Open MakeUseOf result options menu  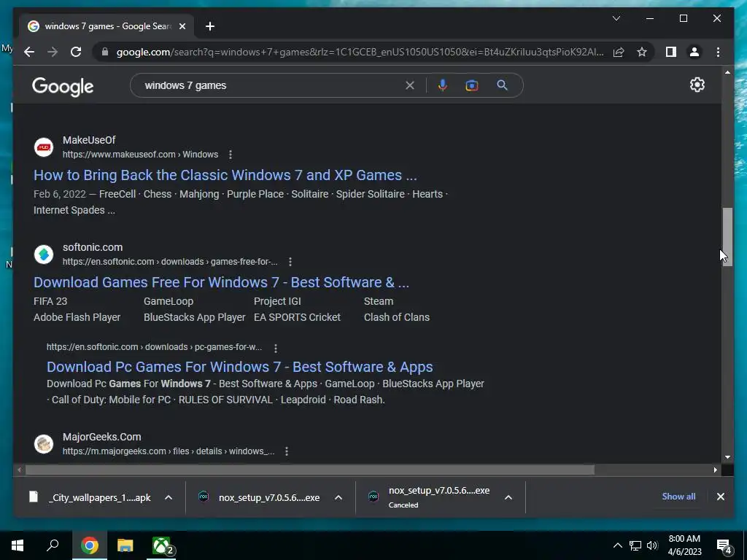click(230, 155)
